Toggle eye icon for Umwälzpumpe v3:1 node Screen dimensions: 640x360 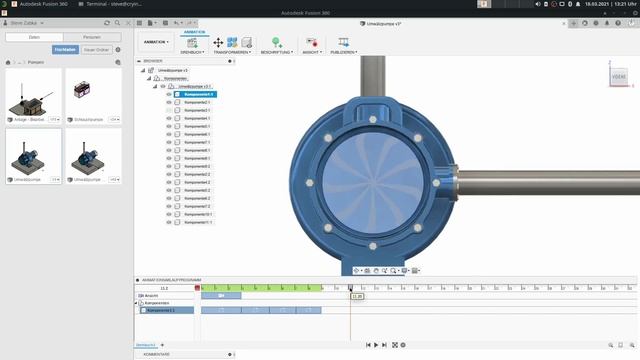pos(163,87)
